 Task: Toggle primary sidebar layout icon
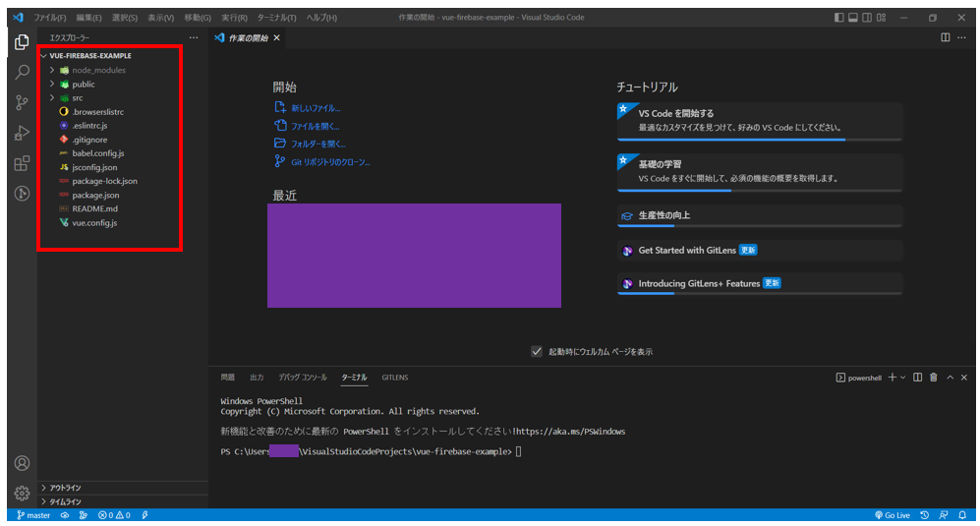[x=838, y=18]
